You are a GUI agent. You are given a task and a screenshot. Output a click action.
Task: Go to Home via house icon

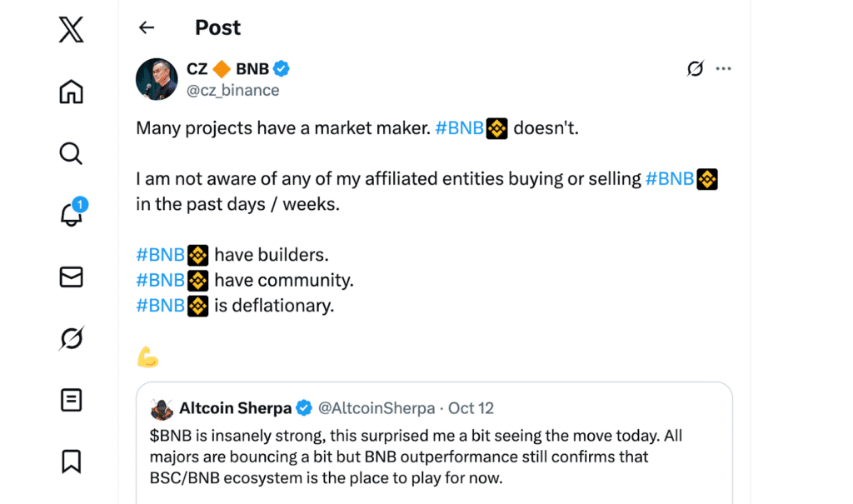pyautogui.click(x=71, y=92)
